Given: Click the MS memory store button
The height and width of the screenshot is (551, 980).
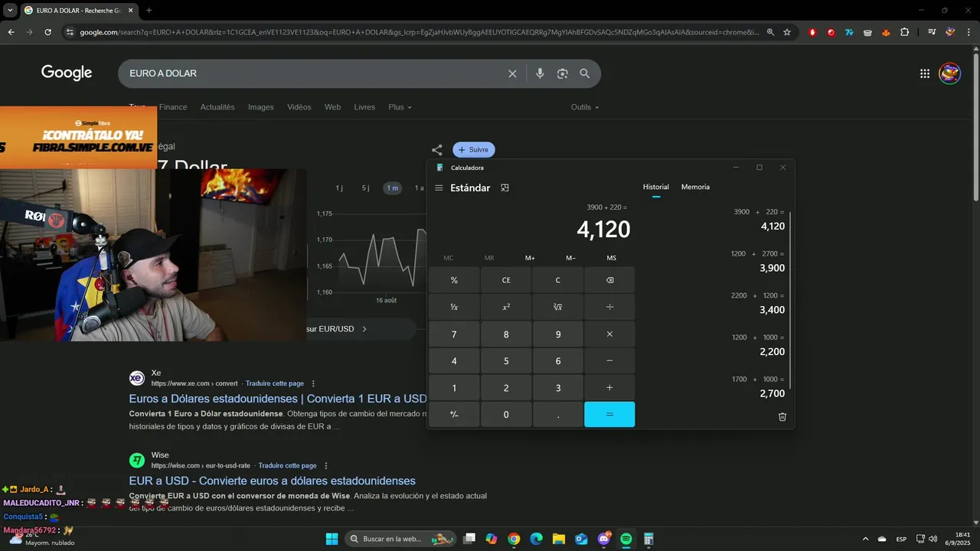Looking at the screenshot, I should (x=611, y=258).
